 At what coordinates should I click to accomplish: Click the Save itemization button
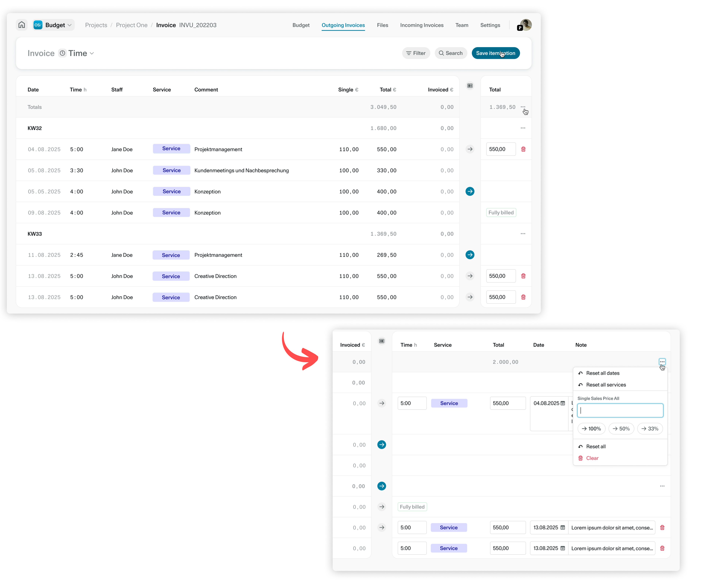pos(495,53)
